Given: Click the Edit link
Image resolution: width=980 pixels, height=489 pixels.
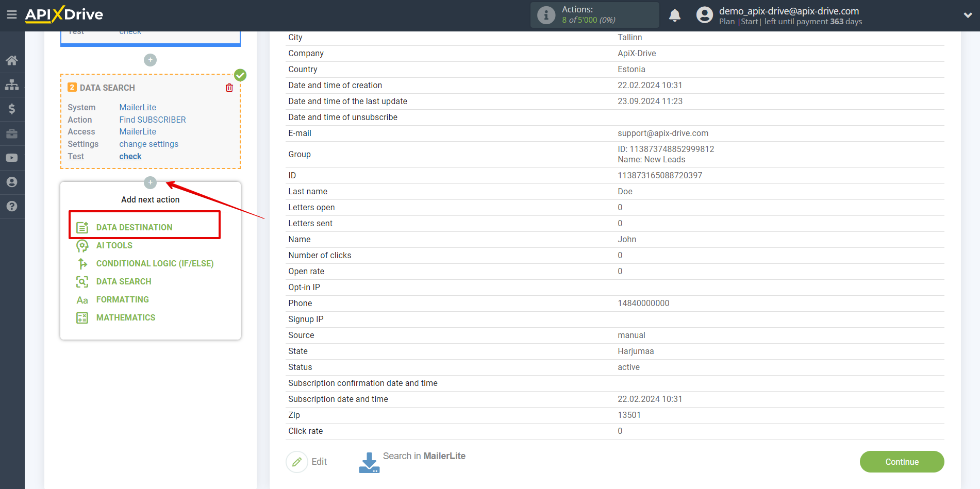Looking at the screenshot, I should tap(319, 462).
